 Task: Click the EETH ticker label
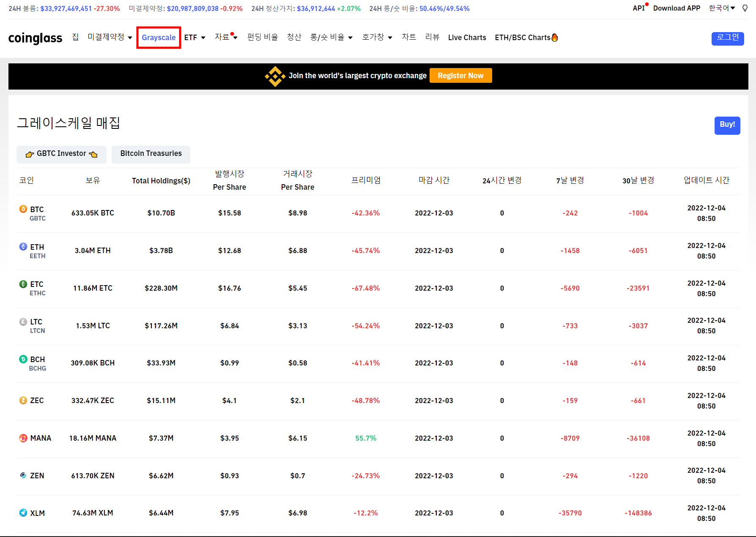38,256
